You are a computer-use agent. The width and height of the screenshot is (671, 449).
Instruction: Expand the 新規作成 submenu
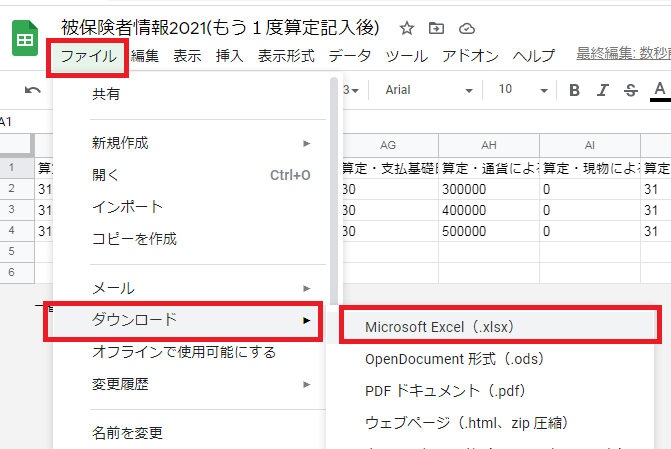pyautogui.click(x=188, y=143)
